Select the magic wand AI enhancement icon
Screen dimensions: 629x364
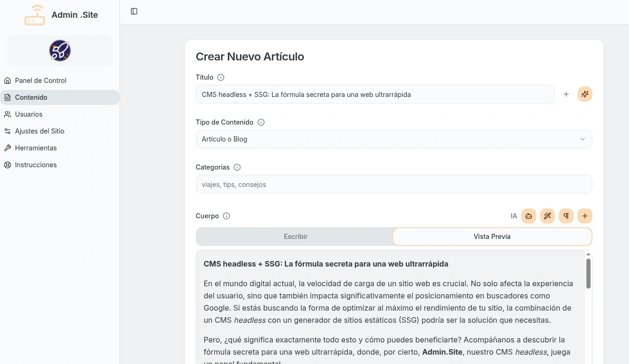coord(547,216)
